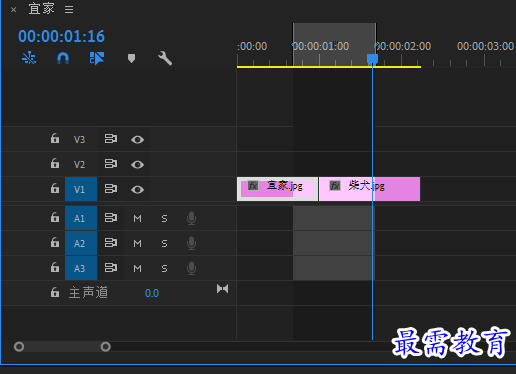Screen dimensions: 516x374
Task: Toggle sync lock on V3
Action: tap(111, 139)
